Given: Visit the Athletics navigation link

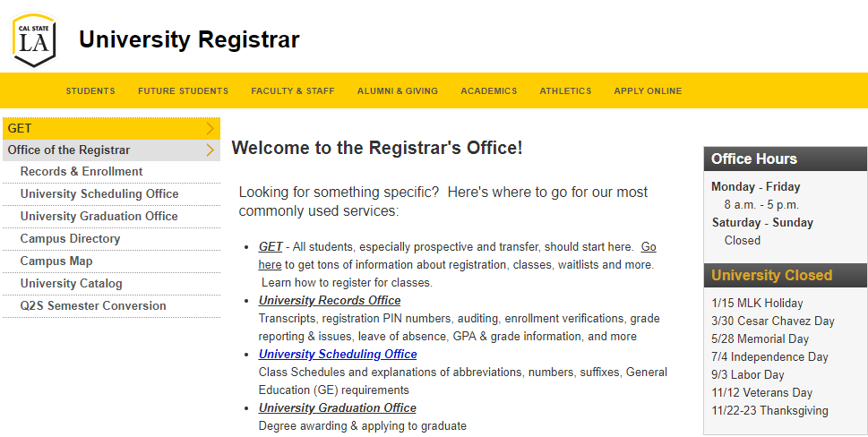Looking at the screenshot, I should click(x=565, y=91).
